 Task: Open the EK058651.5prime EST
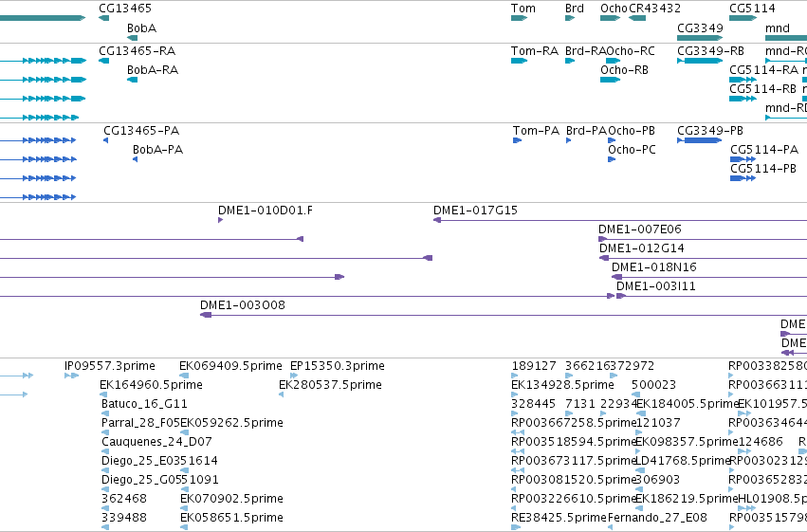(x=184, y=527)
